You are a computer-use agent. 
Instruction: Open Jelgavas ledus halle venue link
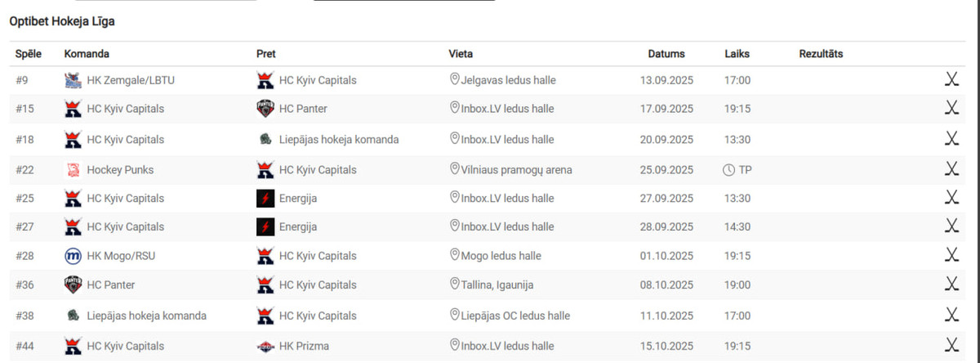pyautogui.click(x=501, y=80)
